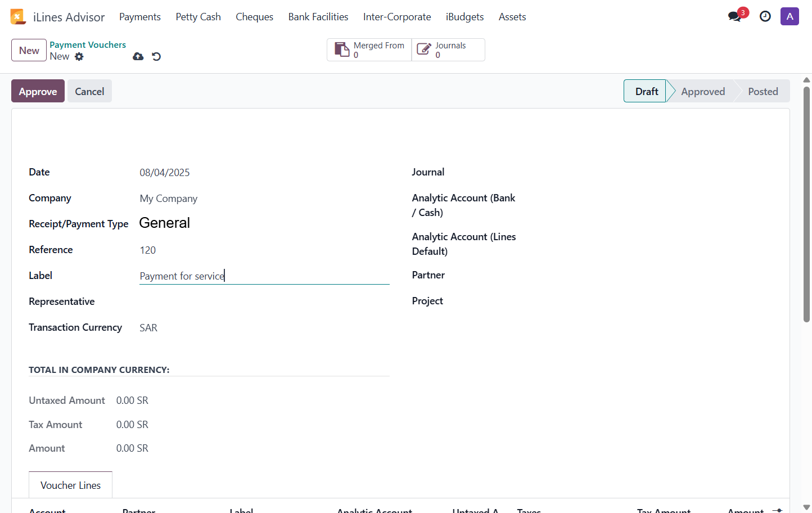Select the Voucher Lines tab
The image size is (812, 513).
coord(71,485)
